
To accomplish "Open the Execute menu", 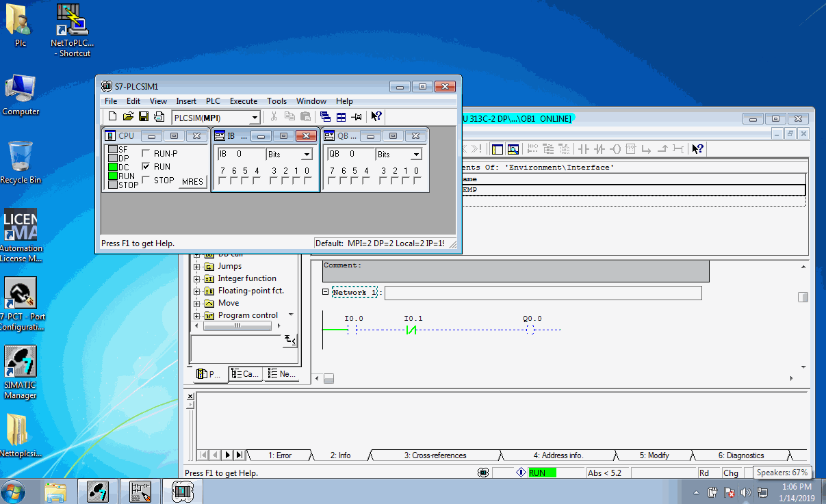I will pos(243,101).
